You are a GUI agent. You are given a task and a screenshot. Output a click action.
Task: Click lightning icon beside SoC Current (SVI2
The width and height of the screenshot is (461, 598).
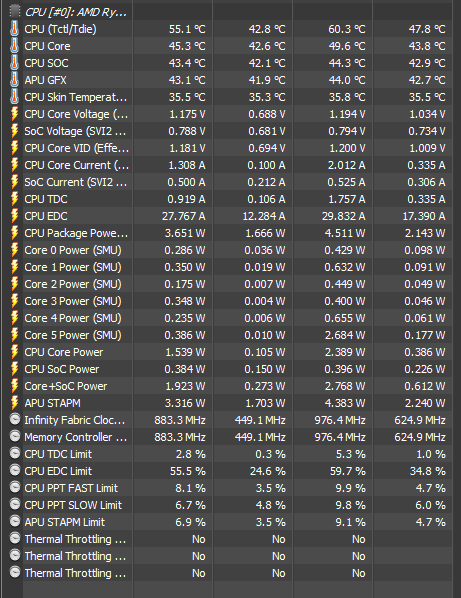(x=14, y=182)
